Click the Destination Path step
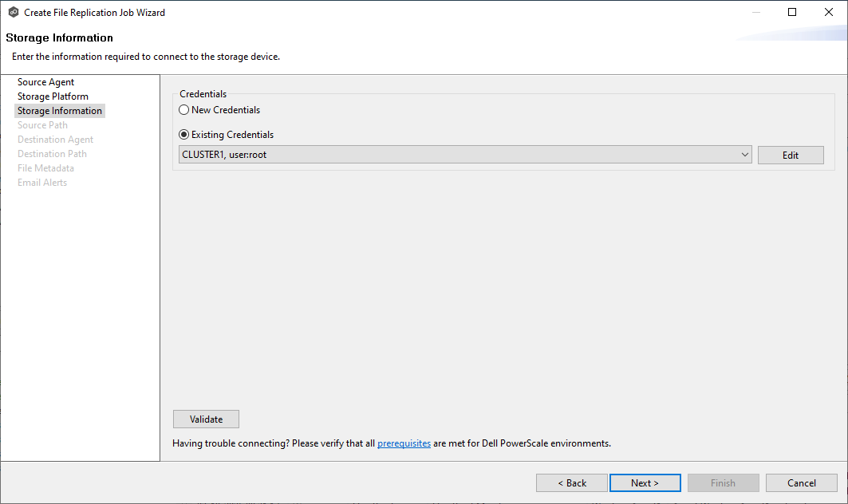Viewport: 848px width, 504px height. [x=52, y=154]
